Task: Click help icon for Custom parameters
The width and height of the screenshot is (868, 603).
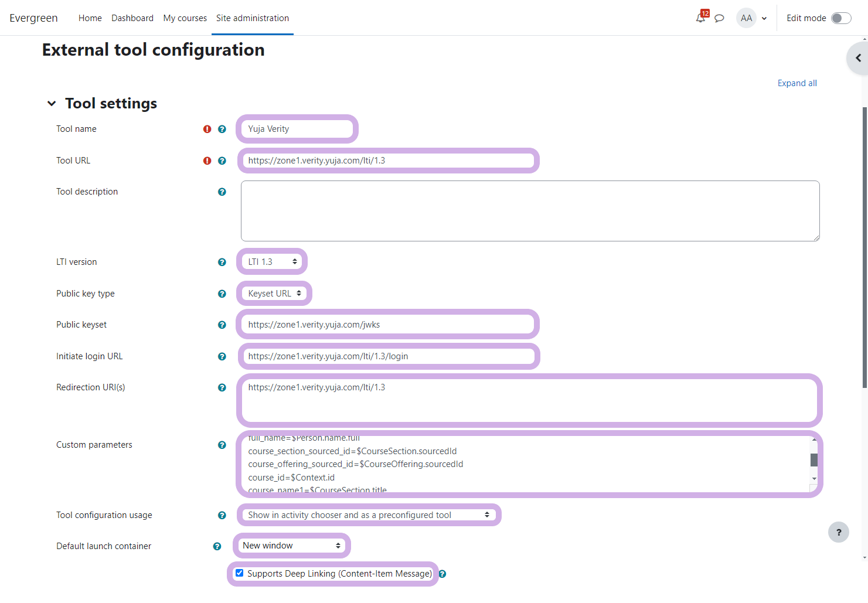Action: coord(222,445)
